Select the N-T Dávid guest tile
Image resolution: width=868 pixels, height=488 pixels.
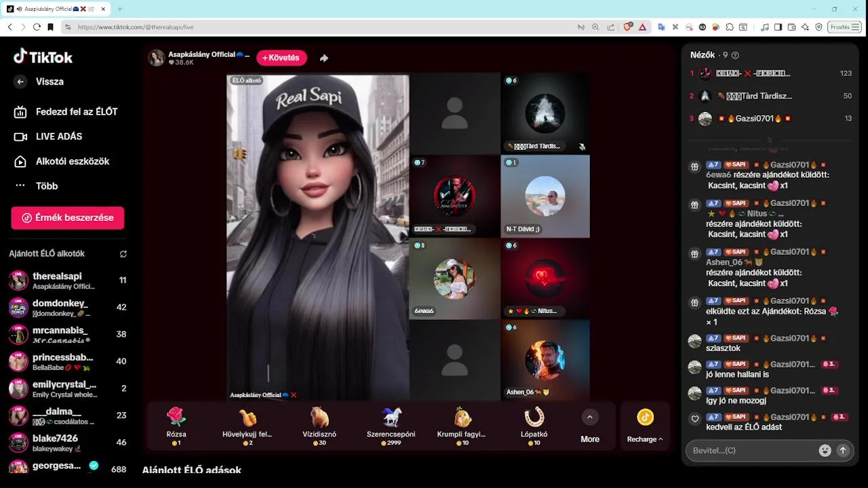(545, 196)
